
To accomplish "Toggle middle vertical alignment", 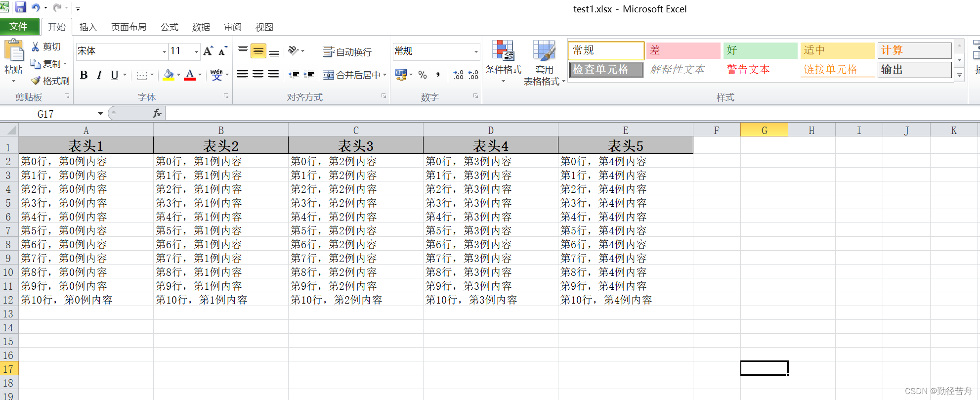I will point(258,51).
